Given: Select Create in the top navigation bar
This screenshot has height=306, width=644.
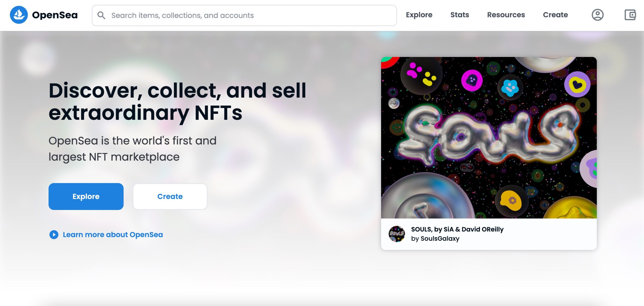Looking at the screenshot, I should 555,15.
